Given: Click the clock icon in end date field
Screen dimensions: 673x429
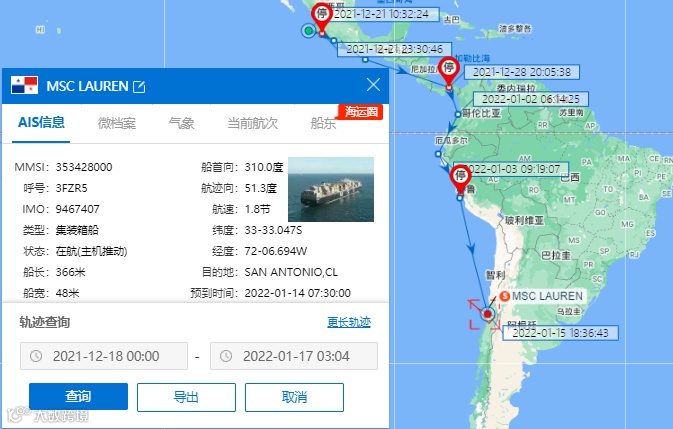Looking at the screenshot, I should (226, 356).
